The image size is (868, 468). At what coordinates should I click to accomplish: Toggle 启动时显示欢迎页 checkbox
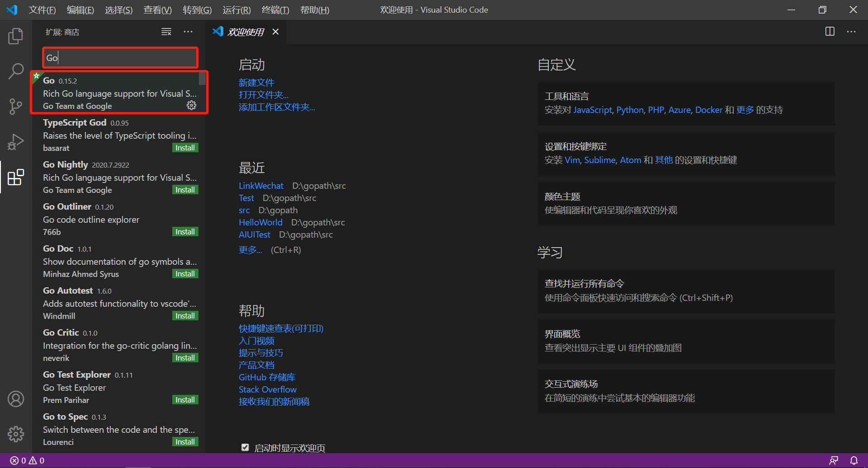[x=245, y=447]
